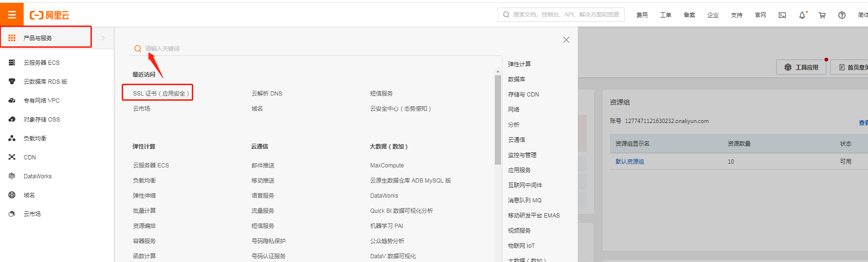This screenshot has height=262, width=868.
Task: Click the domain globe icon in sidebar
Action: (12, 195)
